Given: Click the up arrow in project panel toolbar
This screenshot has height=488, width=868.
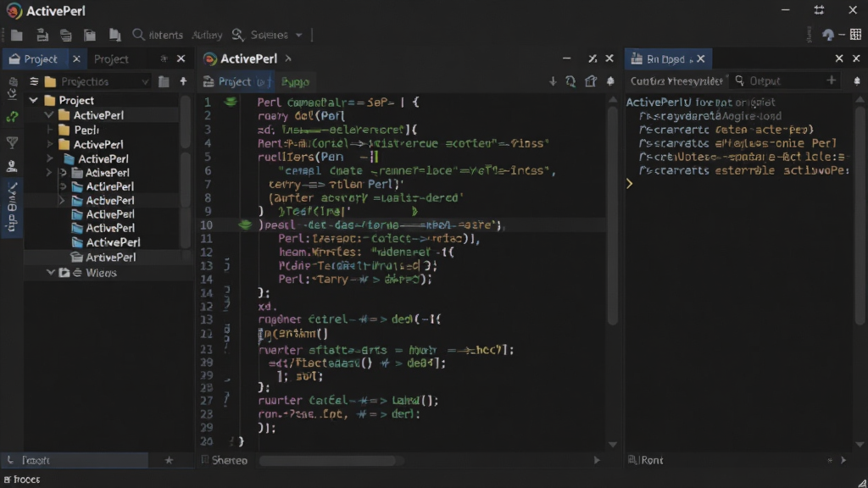Looking at the screenshot, I should [183, 81].
